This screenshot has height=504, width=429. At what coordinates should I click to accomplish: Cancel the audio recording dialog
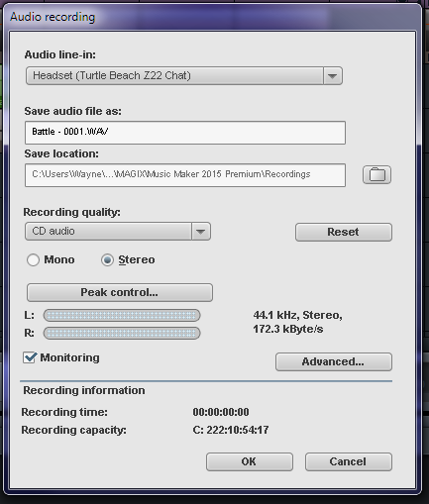[x=349, y=461]
